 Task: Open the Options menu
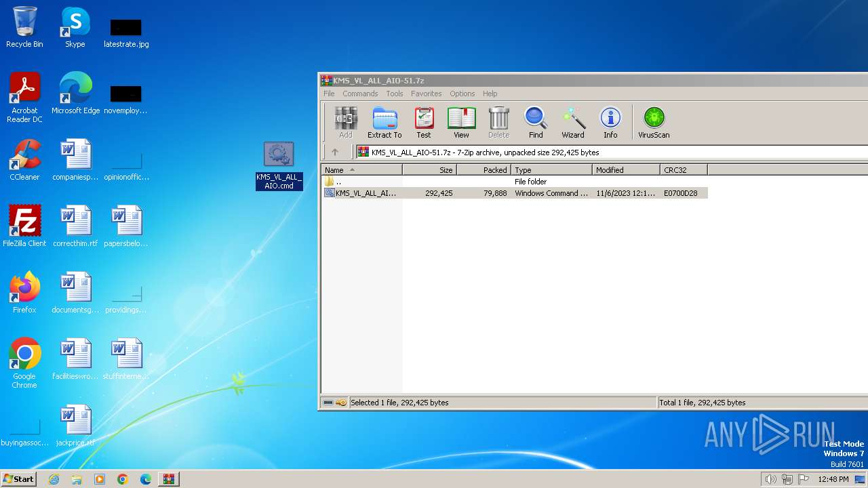(462, 94)
